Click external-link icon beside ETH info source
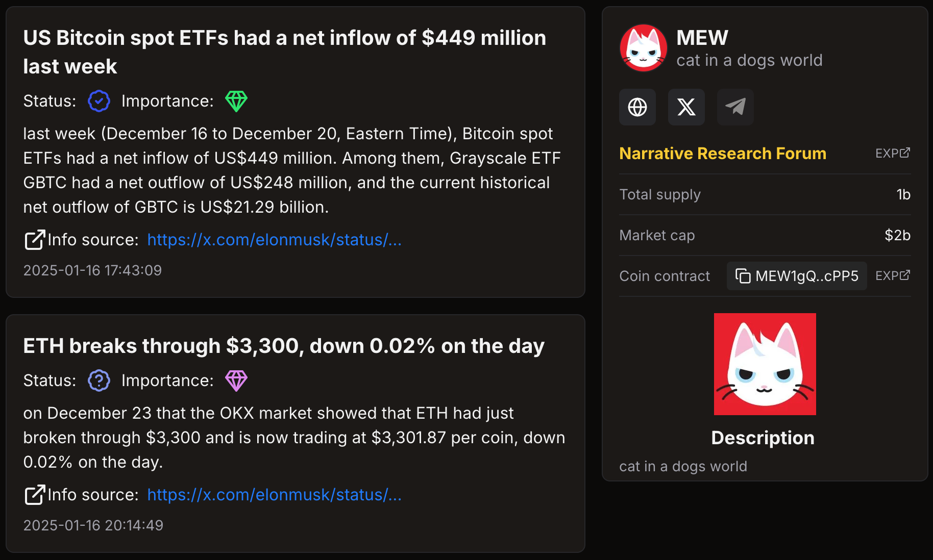 [35, 495]
